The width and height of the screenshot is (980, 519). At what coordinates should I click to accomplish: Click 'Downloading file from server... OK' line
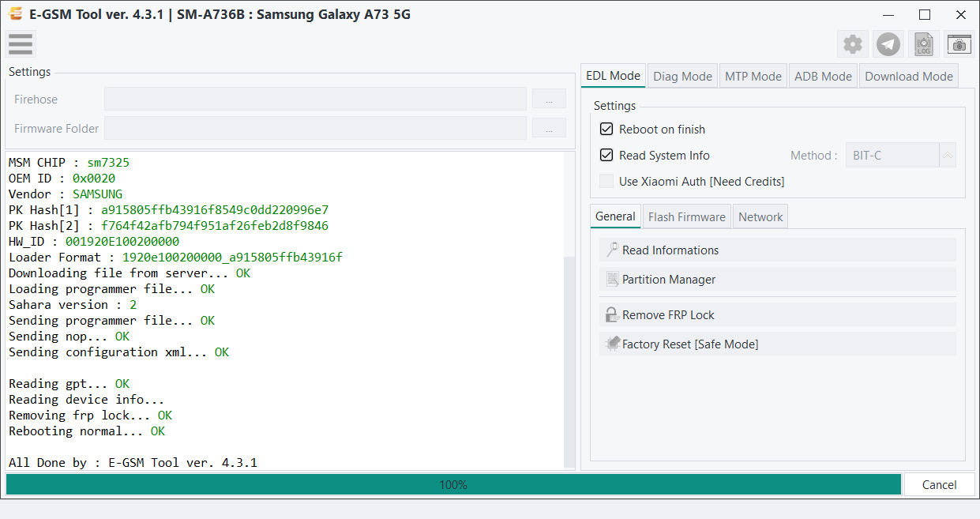130,273
